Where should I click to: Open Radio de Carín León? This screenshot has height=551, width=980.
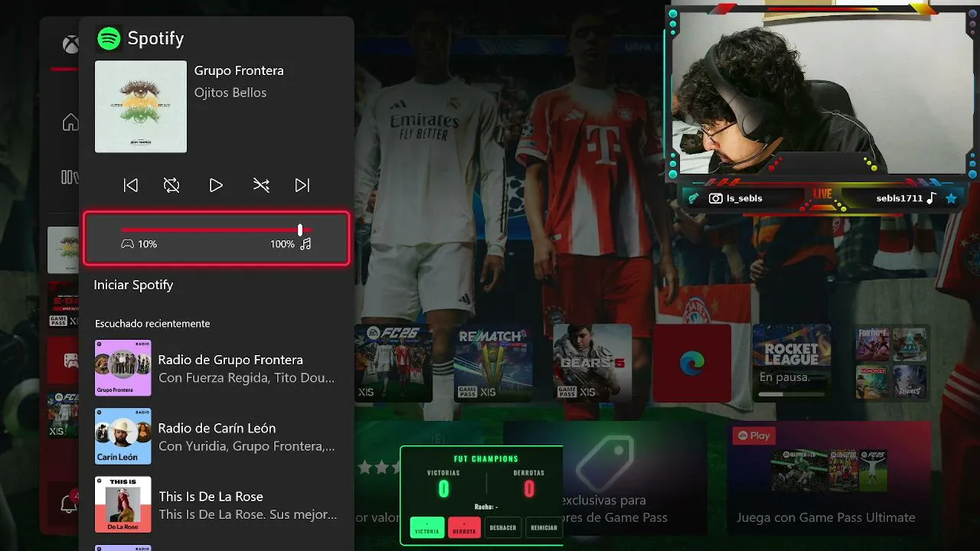(x=217, y=436)
